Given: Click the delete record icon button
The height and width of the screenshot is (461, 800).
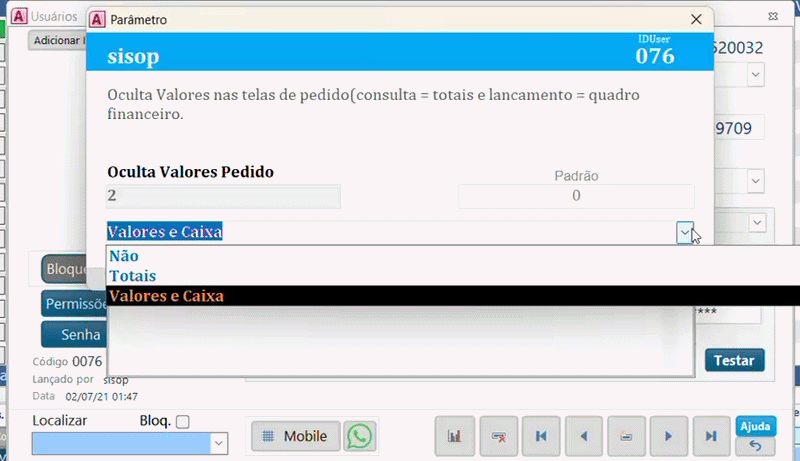Looking at the screenshot, I should (x=498, y=436).
